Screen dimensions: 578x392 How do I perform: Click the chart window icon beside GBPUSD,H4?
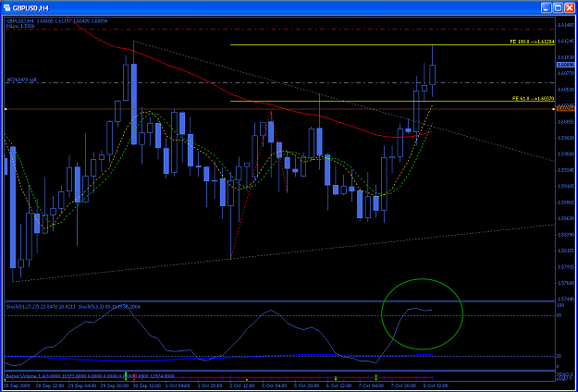coord(6,7)
